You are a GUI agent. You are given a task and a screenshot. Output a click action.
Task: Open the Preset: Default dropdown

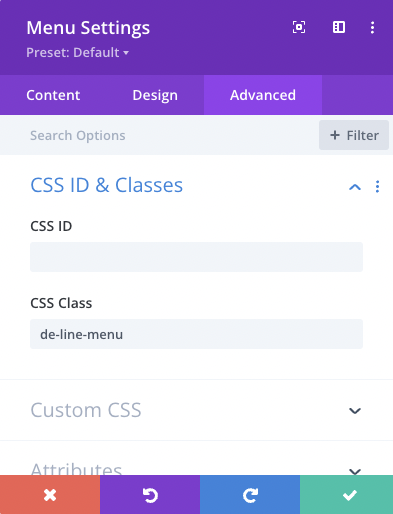(x=78, y=52)
